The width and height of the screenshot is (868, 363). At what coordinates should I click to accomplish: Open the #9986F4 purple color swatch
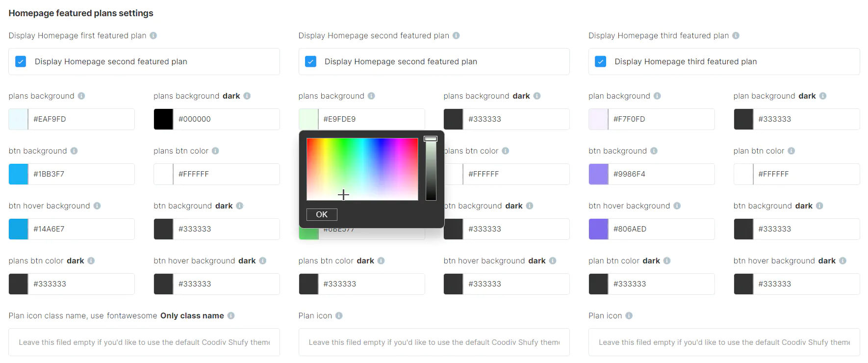598,174
